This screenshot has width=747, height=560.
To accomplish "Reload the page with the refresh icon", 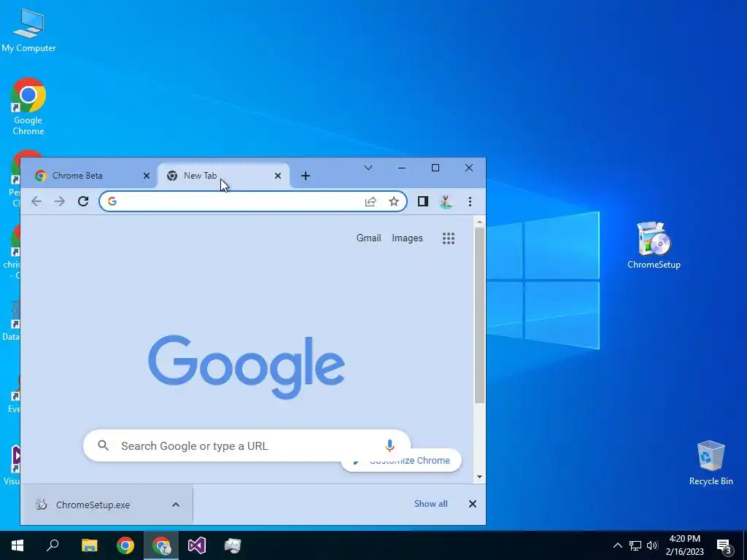I will pyautogui.click(x=83, y=201).
